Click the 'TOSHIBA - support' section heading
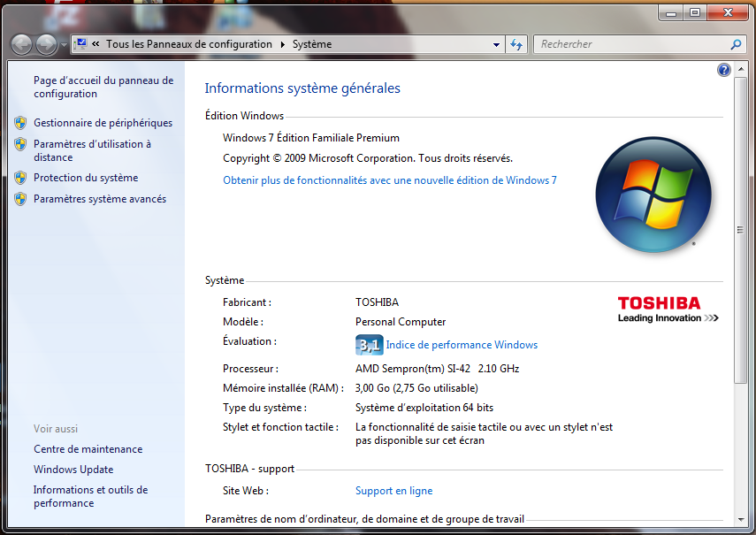Image resolution: width=756 pixels, height=535 pixels. pyautogui.click(x=249, y=469)
